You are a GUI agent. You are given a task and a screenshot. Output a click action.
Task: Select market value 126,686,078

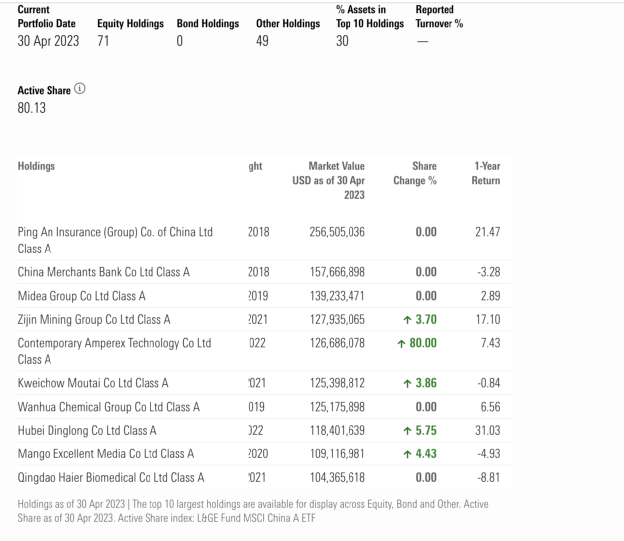pyautogui.click(x=337, y=343)
